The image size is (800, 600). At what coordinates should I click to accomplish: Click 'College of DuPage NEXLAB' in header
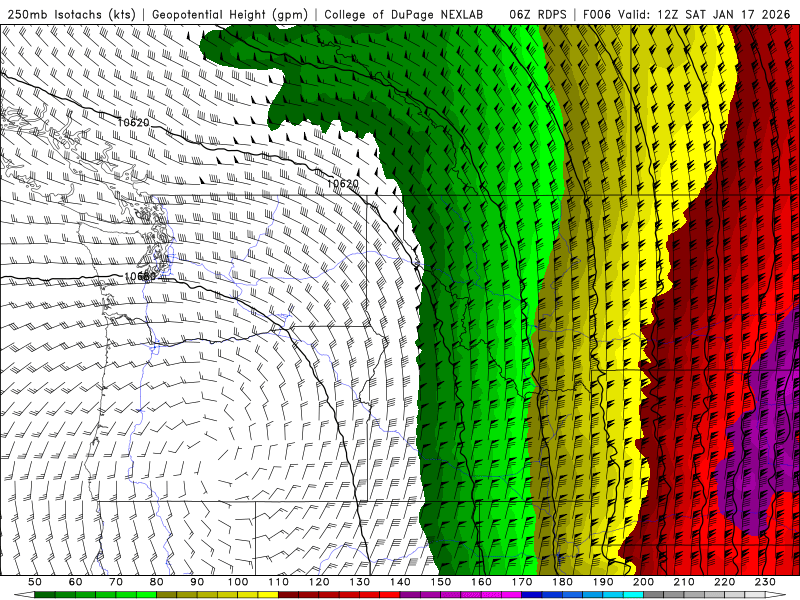[404, 14]
